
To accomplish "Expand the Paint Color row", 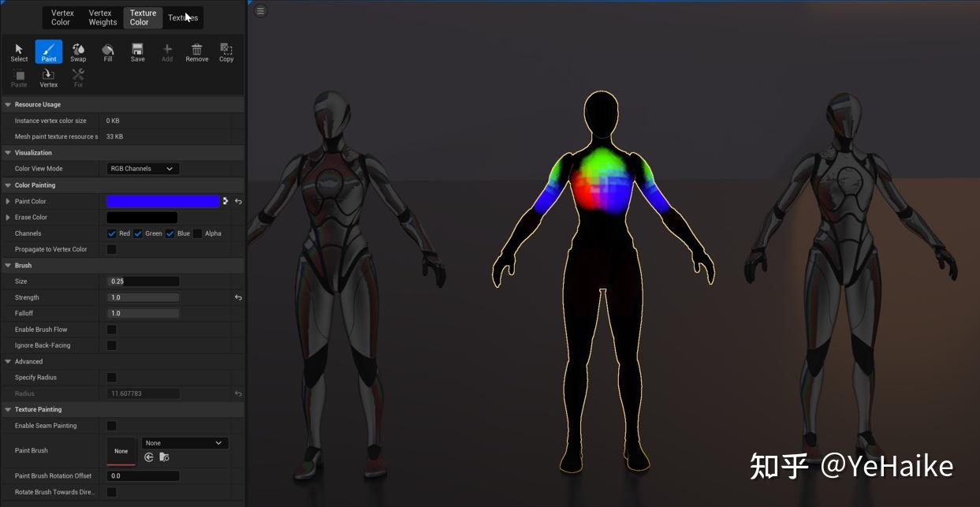I will (x=8, y=201).
